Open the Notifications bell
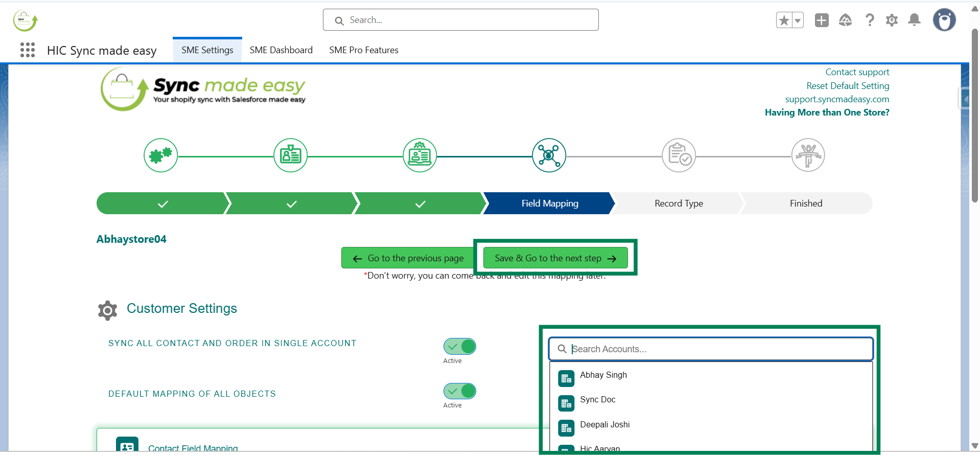 click(x=914, y=20)
